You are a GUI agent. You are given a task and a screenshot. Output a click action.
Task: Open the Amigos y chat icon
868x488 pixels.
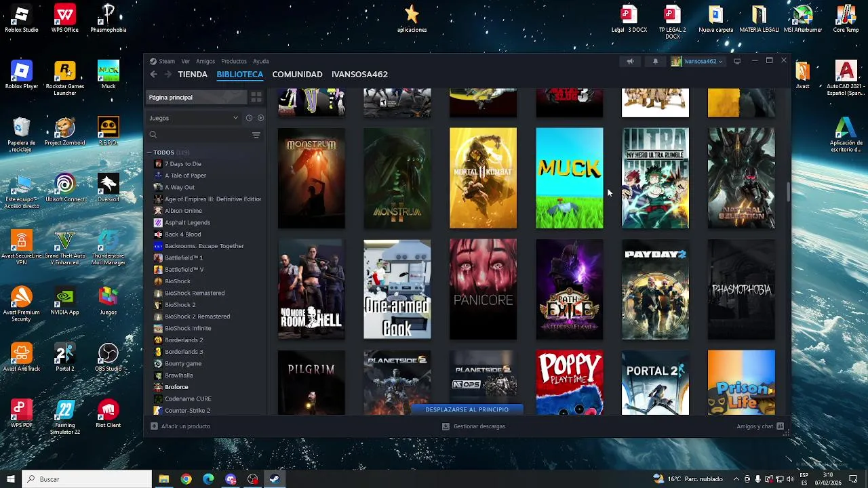pos(780,426)
